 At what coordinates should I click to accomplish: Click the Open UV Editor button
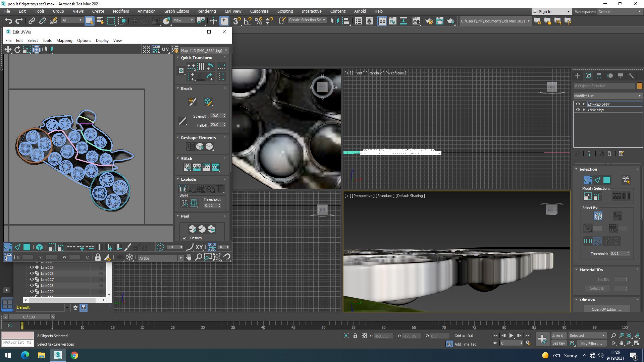pyautogui.click(x=606, y=309)
